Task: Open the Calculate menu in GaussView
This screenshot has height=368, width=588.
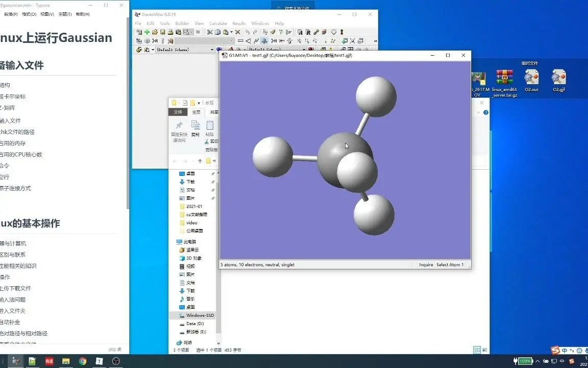Action: (x=218, y=24)
